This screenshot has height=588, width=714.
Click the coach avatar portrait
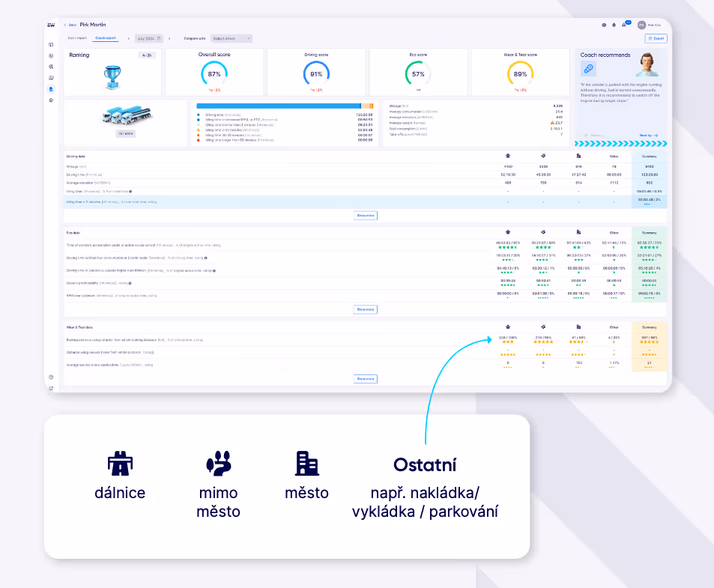[647, 64]
